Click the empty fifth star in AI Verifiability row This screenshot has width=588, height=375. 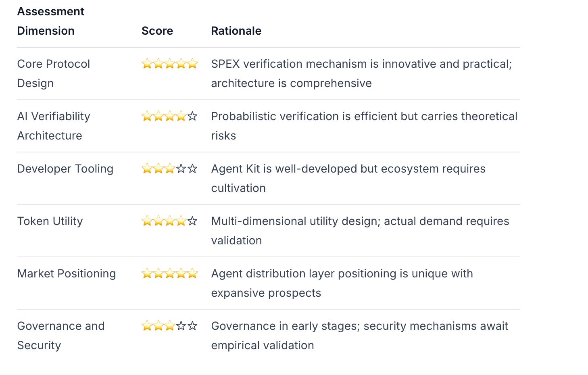pos(192,116)
